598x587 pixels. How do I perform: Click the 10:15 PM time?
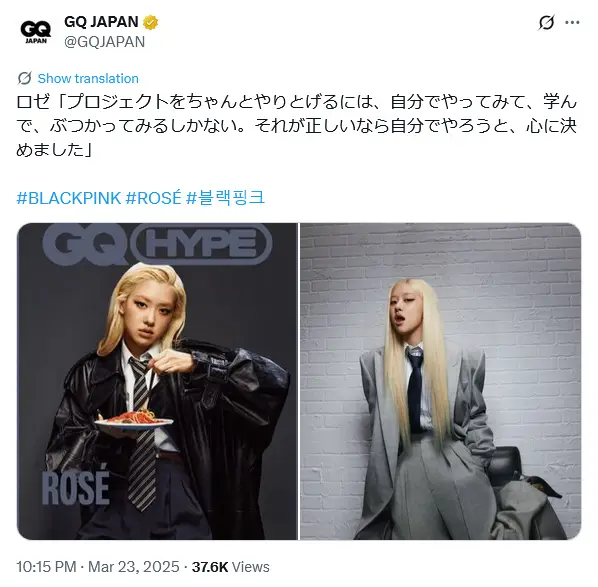[x=46, y=566]
